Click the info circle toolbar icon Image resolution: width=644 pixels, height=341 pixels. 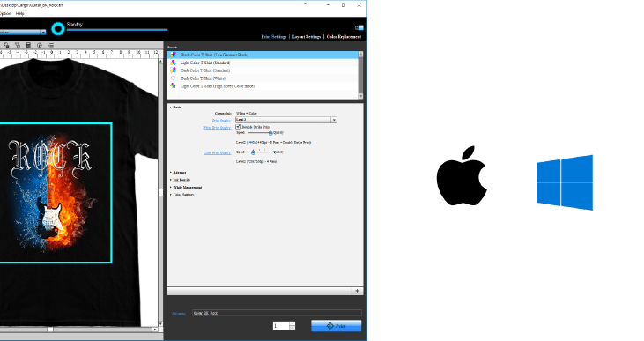pos(40,45)
